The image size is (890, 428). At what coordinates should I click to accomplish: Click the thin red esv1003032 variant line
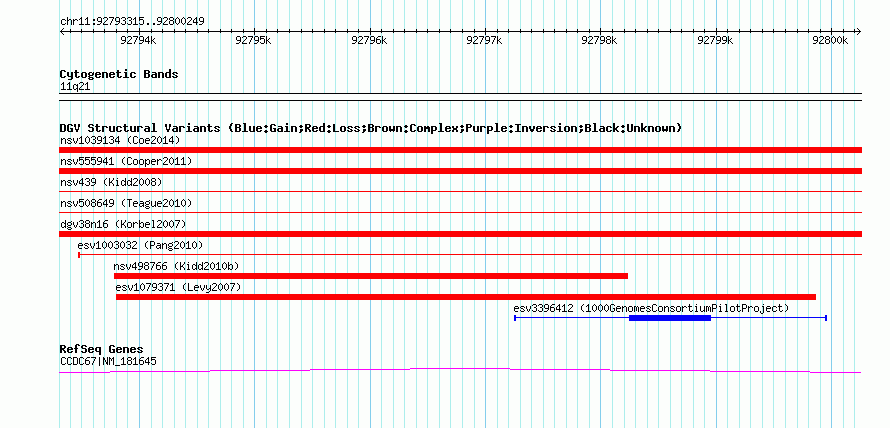pyautogui.click(x=470, y=255)
